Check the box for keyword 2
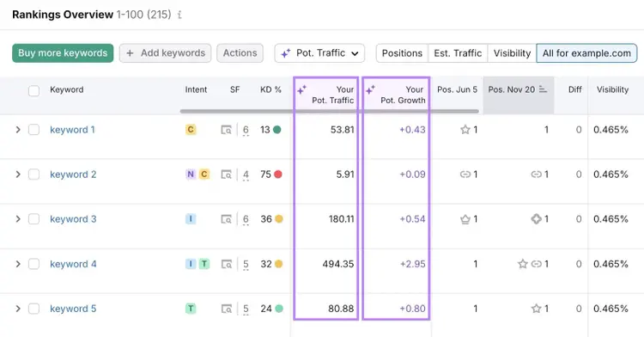The image size is (644, 337). tap(33, 175)
